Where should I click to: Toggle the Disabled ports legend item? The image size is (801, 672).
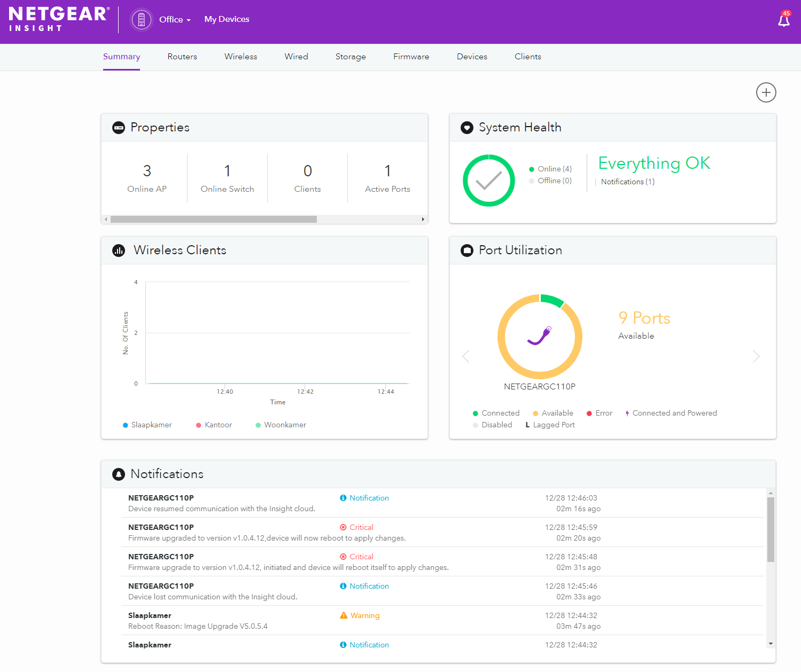493,425
